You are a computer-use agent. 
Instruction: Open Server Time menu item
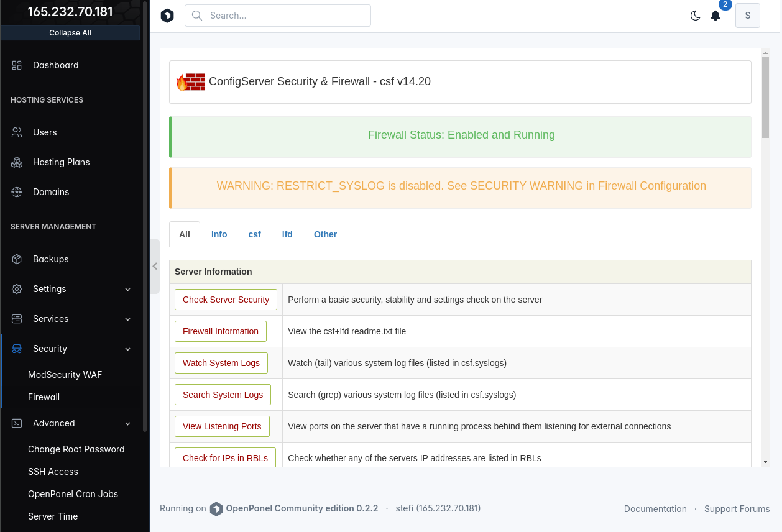[x=53, y=516]
